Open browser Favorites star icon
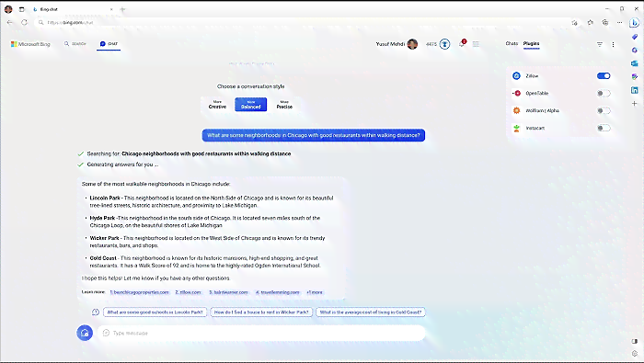 tap(591, 23)
